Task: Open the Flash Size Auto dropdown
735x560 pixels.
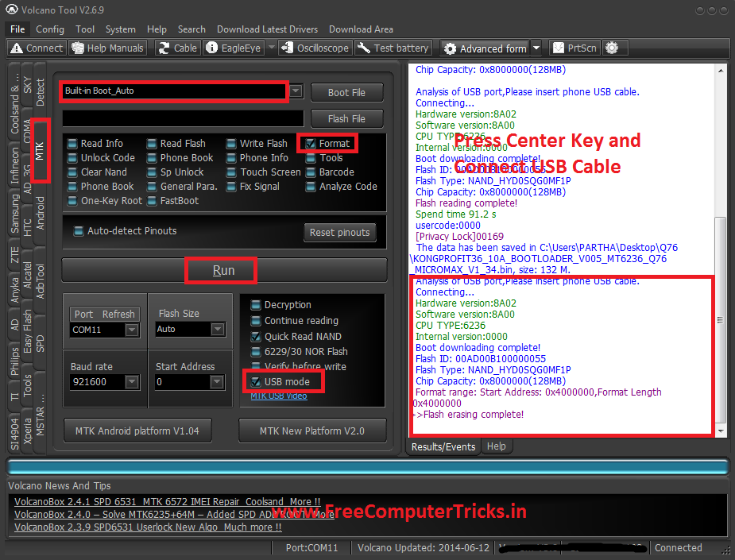Action: click(218, 330)
